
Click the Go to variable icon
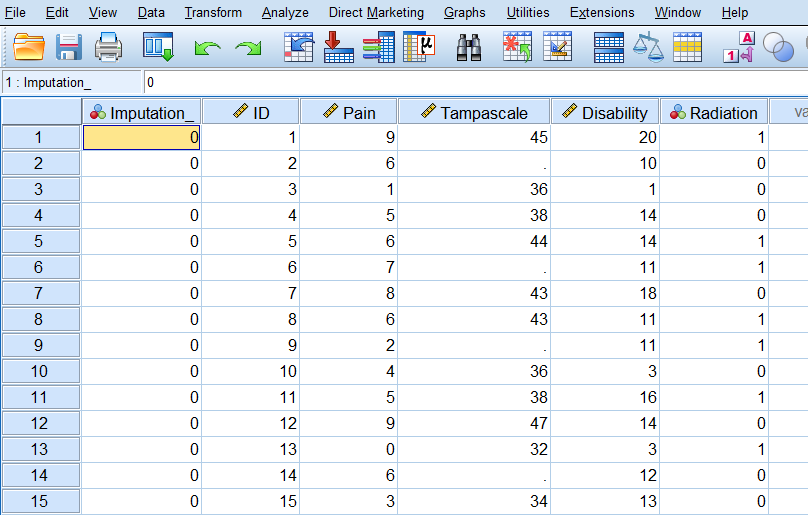point(339,47)
